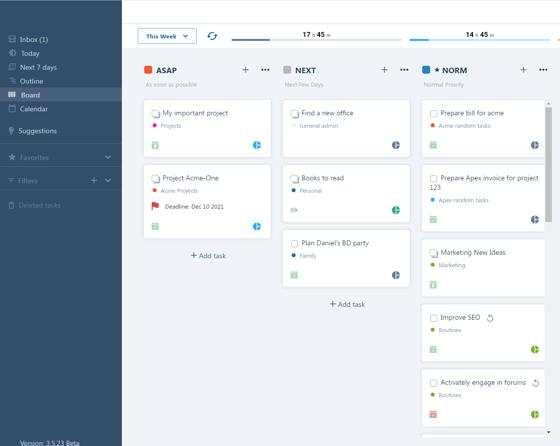Mark Marketing New Ideas as done
The height and width of the screenshot is (446, 560).
pos(434,253)
